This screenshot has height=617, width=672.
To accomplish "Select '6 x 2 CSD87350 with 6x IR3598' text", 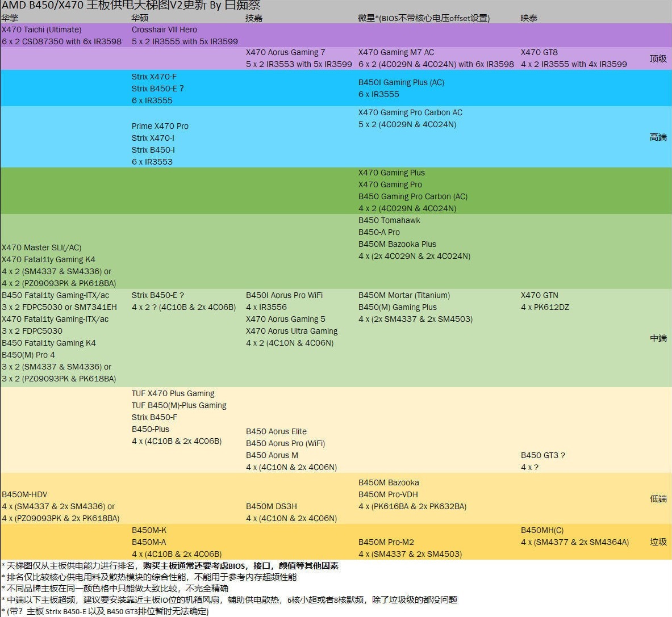I will pos(62,41).
